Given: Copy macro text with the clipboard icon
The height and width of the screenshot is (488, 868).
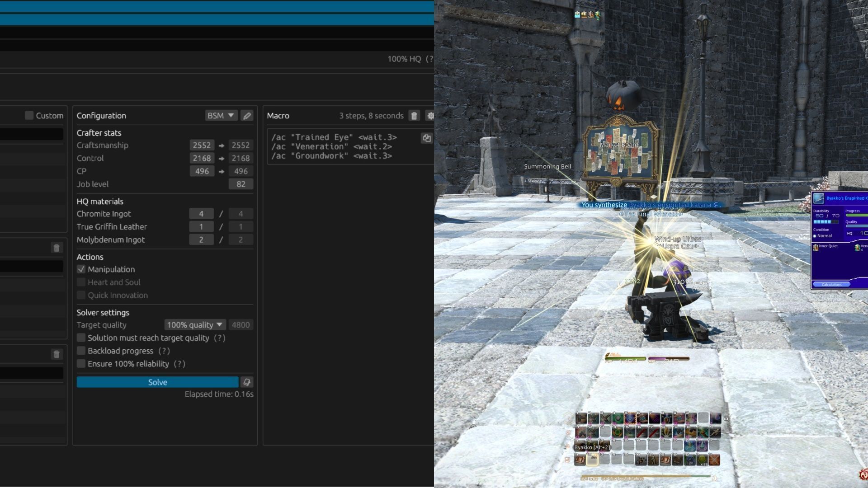Looking at the screenshot, I should (426, 138).
